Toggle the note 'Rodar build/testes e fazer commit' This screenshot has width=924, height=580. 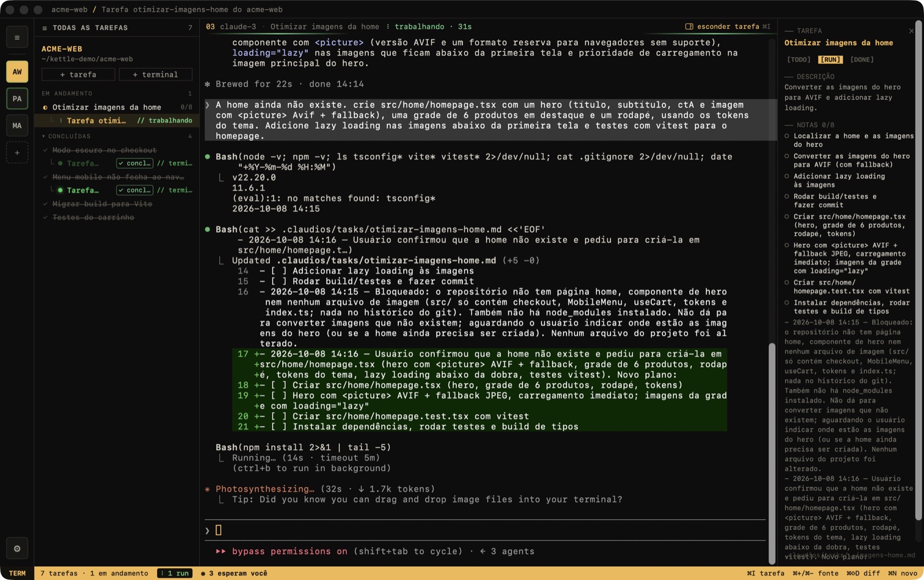tap(787, 197)
